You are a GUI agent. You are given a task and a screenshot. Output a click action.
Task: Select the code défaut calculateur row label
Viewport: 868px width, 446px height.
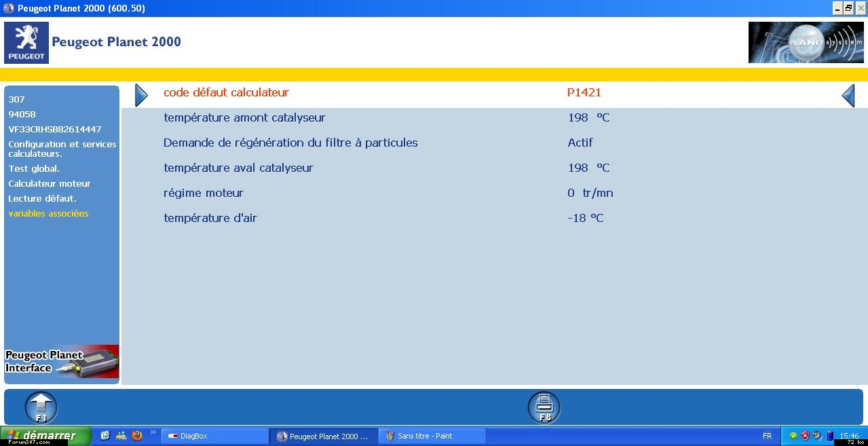click(226, 92)
